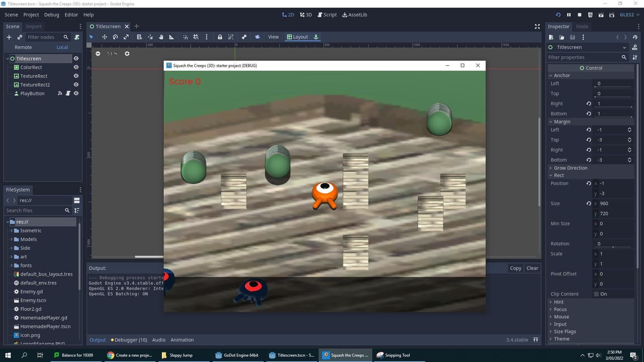
Task: Toggle distraction-free mode icon
Action: pyautogui.click(x=537, y=26)
